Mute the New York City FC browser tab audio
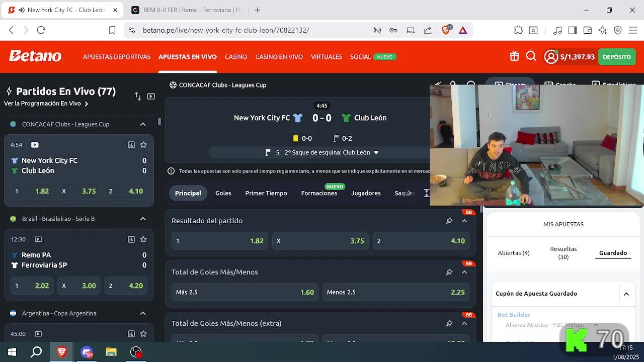Image resolution: width=644 pixels, height=362 pixels. 22,10
